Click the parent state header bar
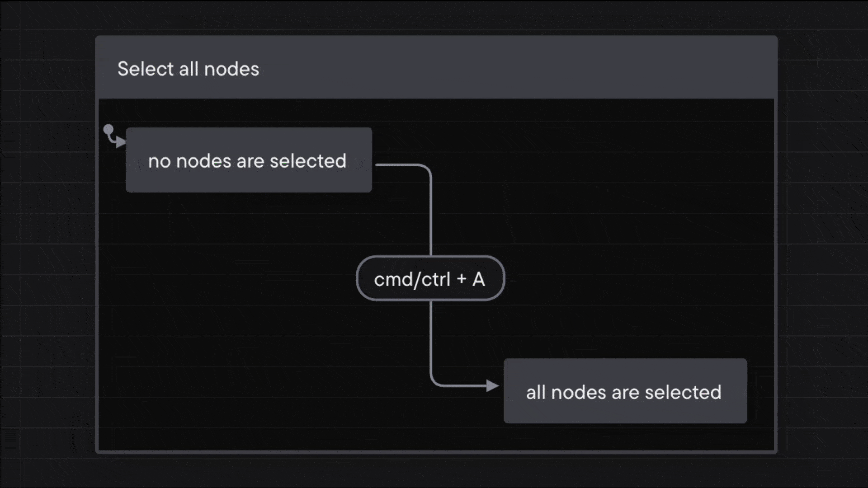Image resolution: width=868 pixels, height=488 pixels. [x=497, y=68]
